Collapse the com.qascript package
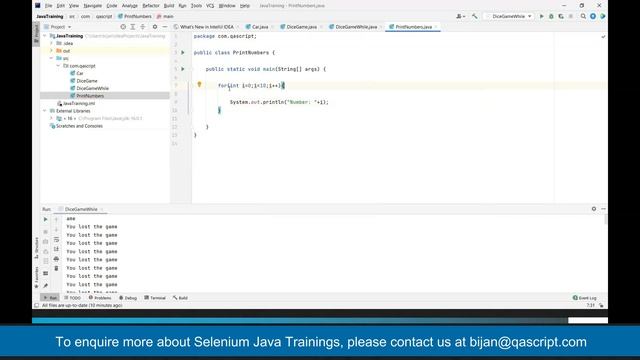The width and height of the screenshot is (640, 360). (x=58, y=66)
